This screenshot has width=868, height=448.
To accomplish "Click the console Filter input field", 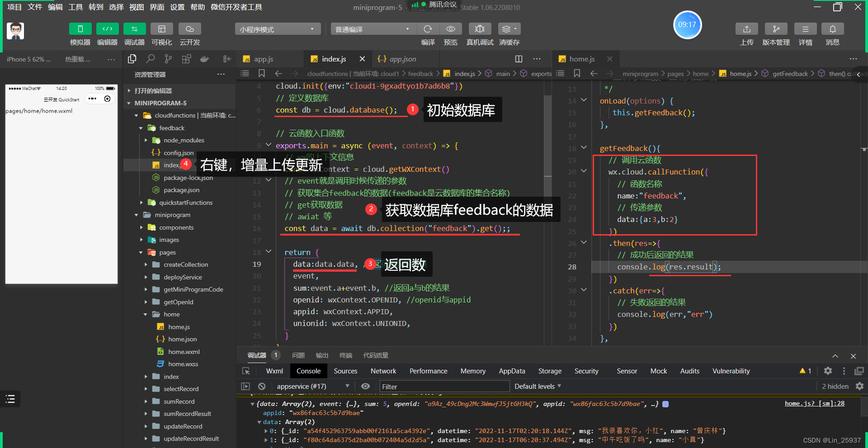I will point(444,387).
